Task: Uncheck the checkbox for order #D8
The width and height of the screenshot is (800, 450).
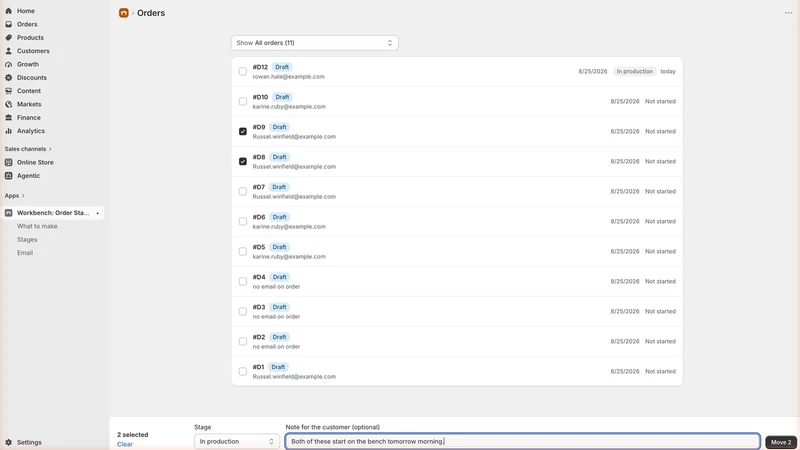Action: [243, 161]
